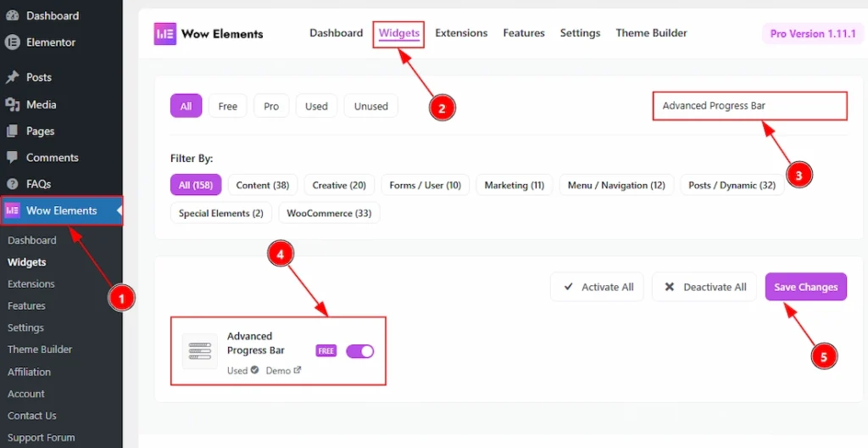Click the Advanced Progress Bar widget icon
The height and width of the screenshot is (448, 868).
click(x=200, y=351)
